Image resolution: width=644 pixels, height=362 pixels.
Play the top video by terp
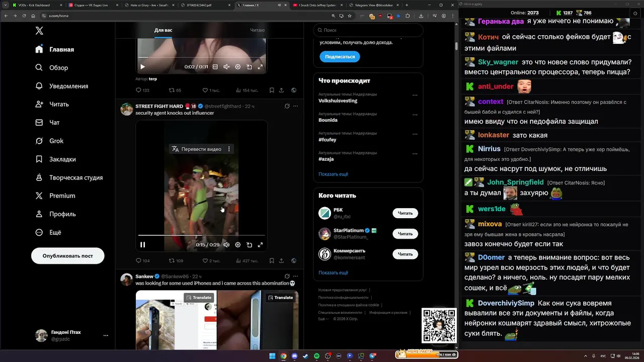(142, 67)
